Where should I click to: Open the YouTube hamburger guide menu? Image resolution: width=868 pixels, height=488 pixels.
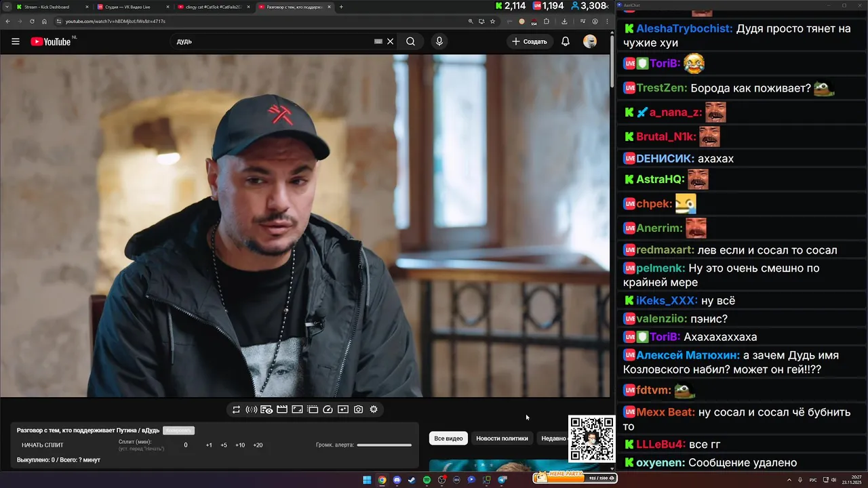[16, 41]
